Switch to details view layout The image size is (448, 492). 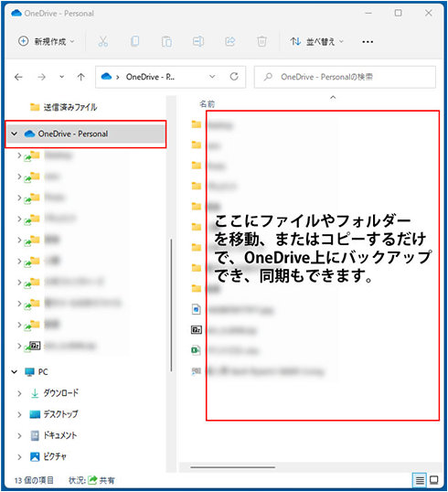[x=420, y=480]
